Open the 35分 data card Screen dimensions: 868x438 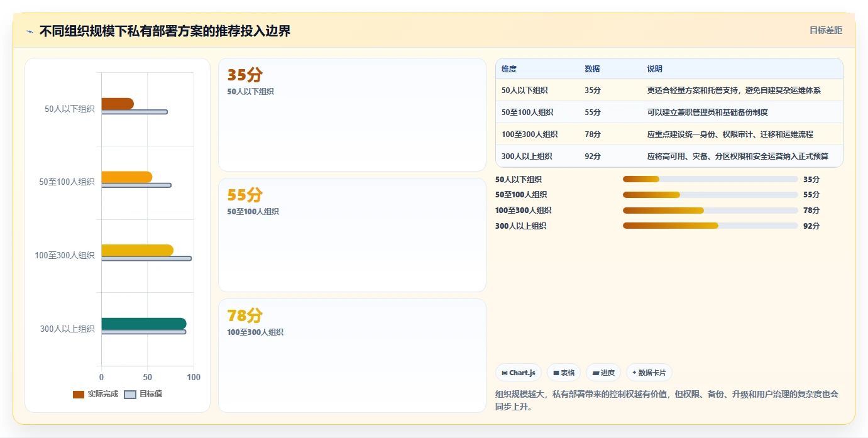(x=352, y=114)
